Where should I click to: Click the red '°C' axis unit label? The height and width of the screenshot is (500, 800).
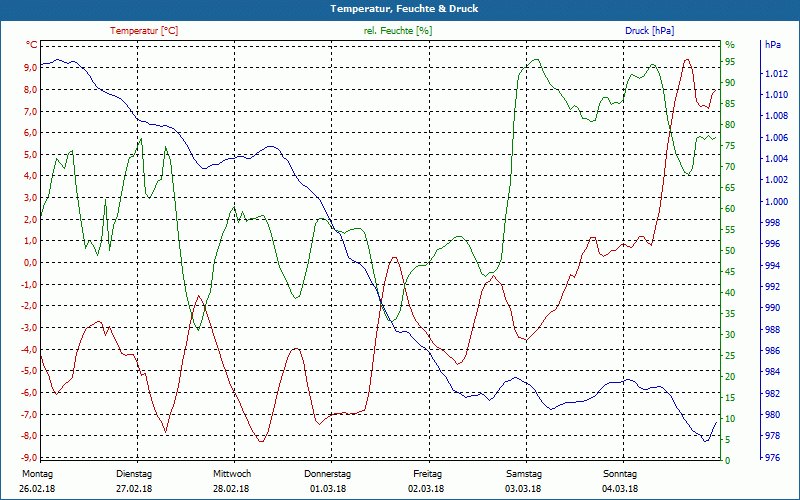click(x=32, y=45)
